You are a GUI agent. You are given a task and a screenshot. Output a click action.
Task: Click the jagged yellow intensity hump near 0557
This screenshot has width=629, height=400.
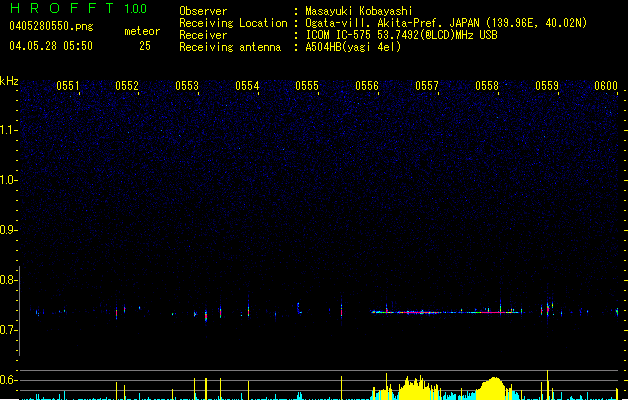point(417,388)
